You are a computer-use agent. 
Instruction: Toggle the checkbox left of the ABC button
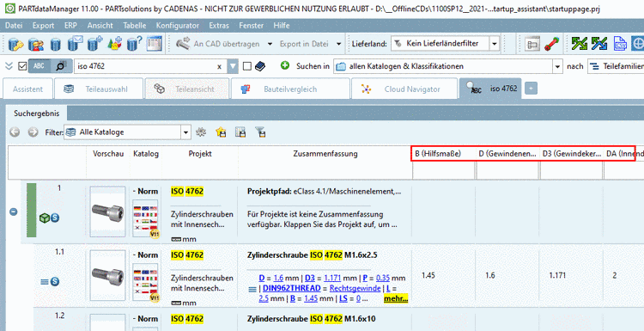coord(22,66)
